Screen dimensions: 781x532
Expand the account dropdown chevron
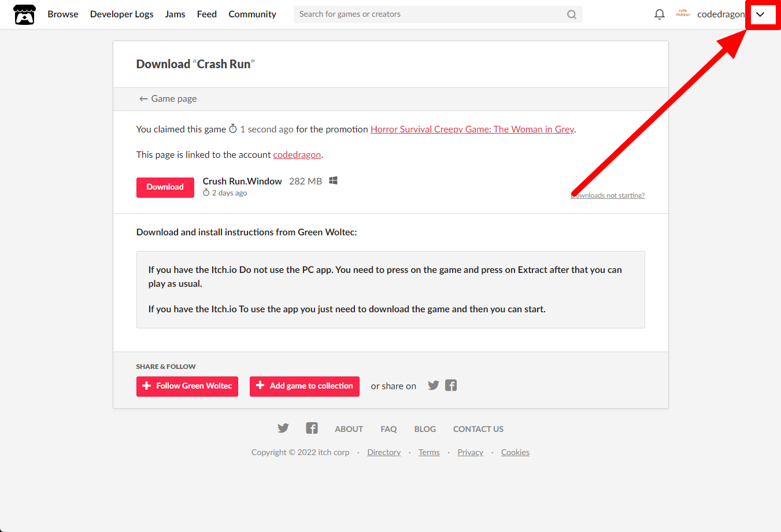pos(760,14)
